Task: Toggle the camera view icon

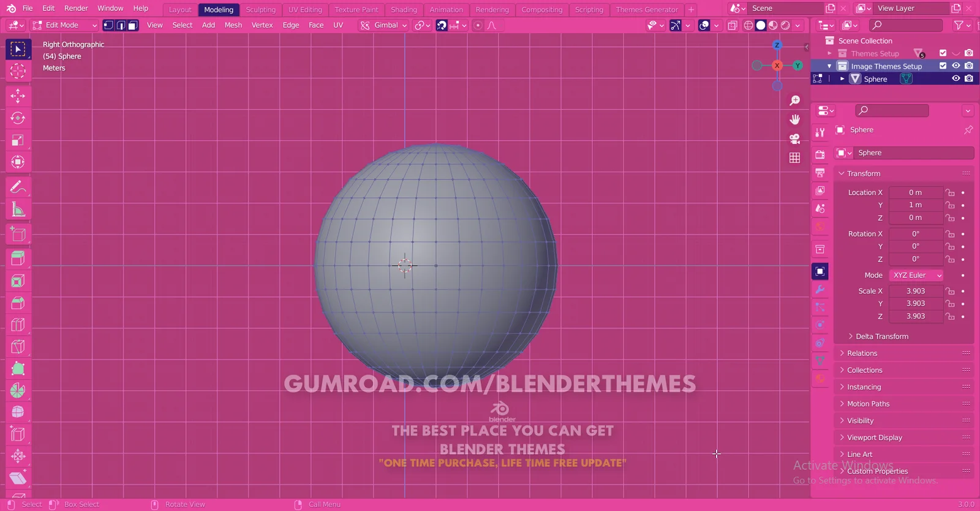Action: (795, 138)
